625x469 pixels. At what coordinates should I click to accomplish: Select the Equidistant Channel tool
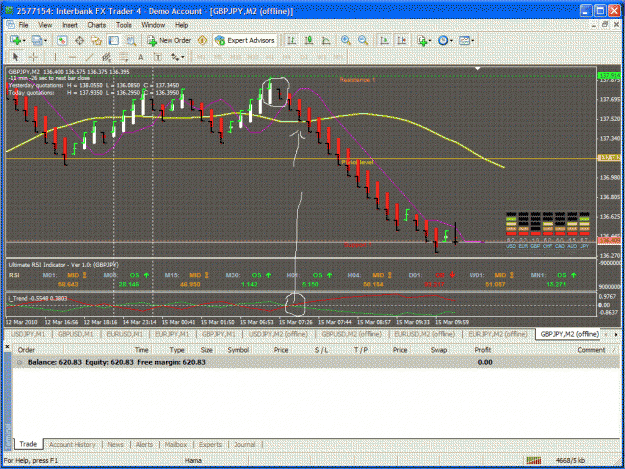(106, 57)
